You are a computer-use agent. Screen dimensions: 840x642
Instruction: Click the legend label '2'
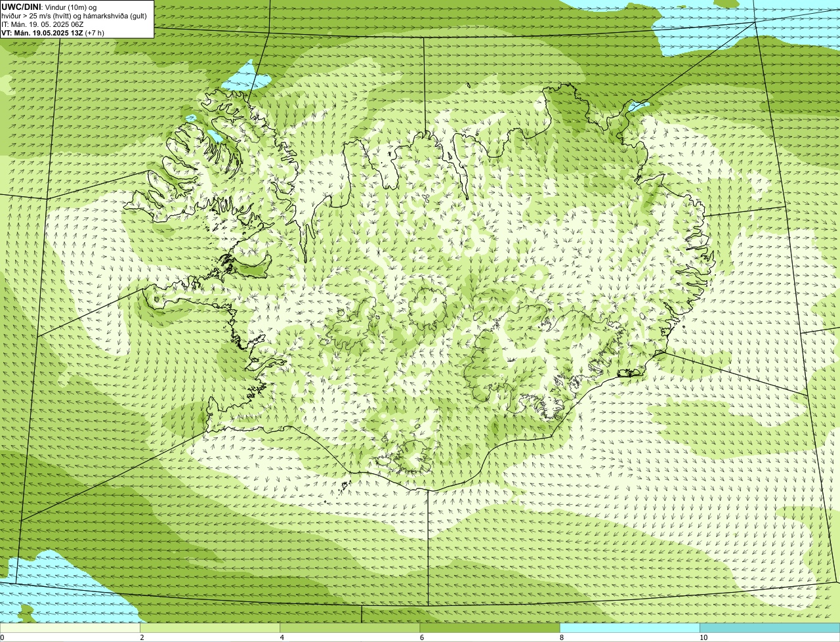(x=142, y=637)
